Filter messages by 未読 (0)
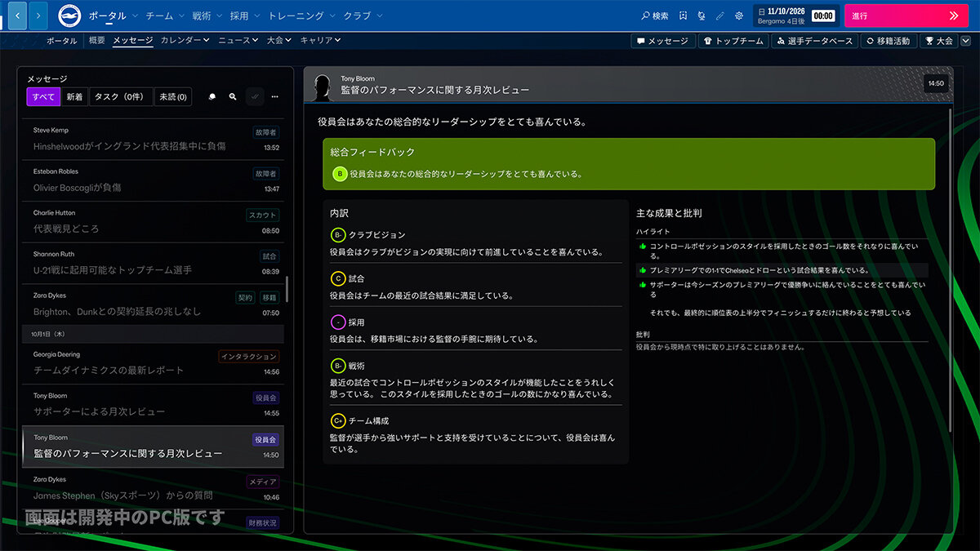 pos(173,97)
